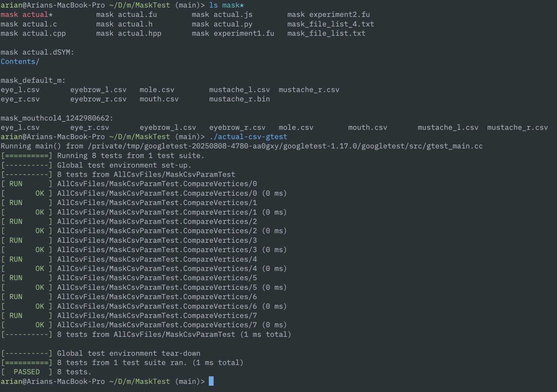Click the red executable mask actual* entry
The height and width of the screenshot is (392, 557).
(x=26, y=14)
